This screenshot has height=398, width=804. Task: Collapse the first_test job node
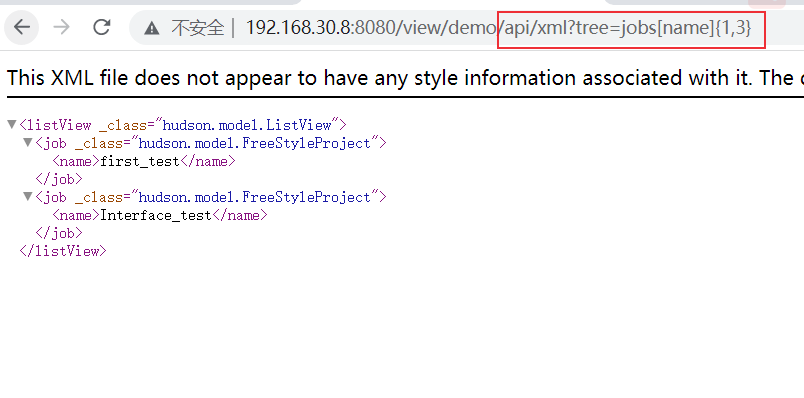(28, 142)
